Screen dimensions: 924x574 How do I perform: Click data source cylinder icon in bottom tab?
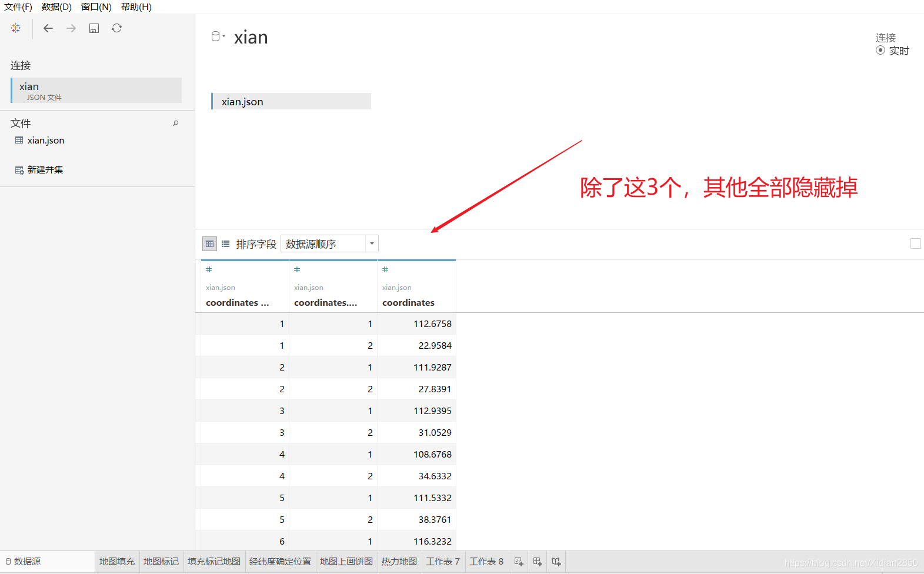click(8, 562)
